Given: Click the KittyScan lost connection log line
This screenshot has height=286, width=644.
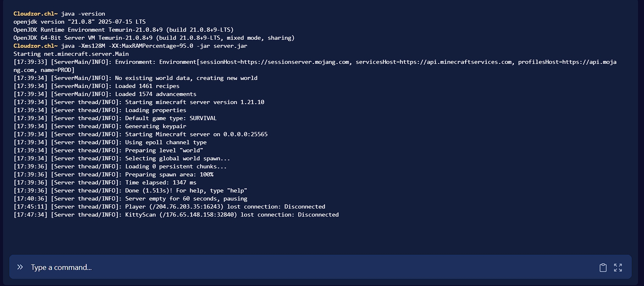Looking at the screenshot, I should pos(176,215).
